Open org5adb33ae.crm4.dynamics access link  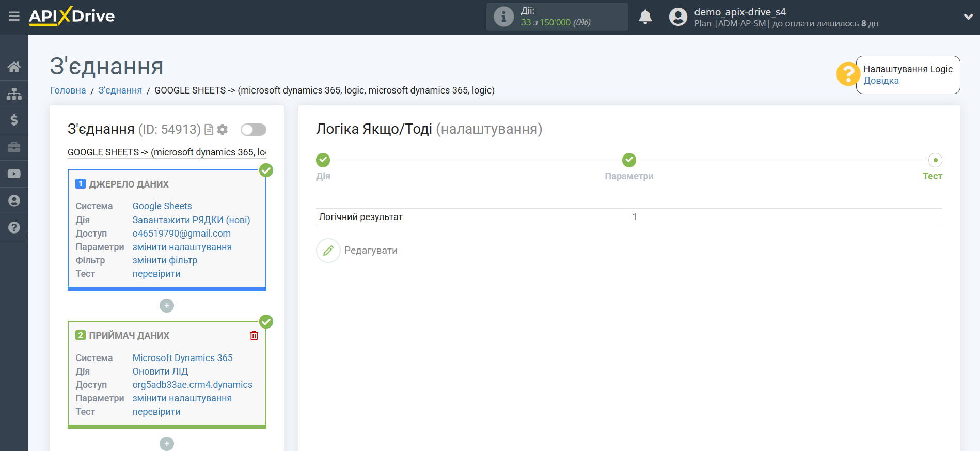coord(193,385)
